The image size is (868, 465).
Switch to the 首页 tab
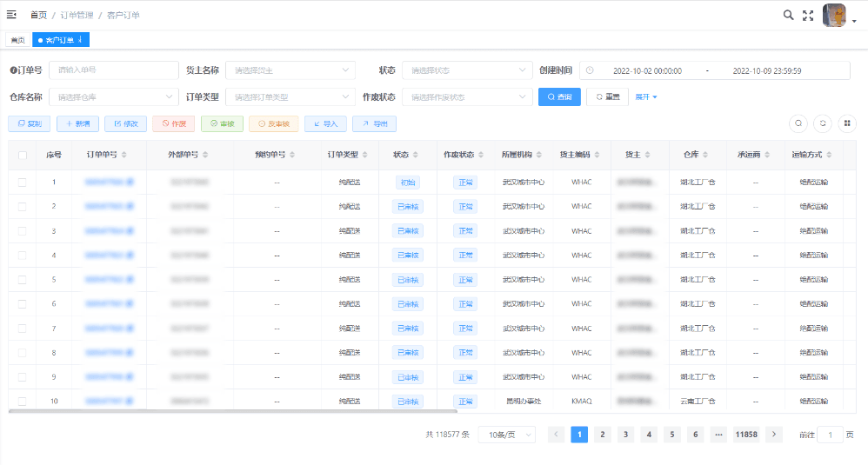[x=17, y=40]
